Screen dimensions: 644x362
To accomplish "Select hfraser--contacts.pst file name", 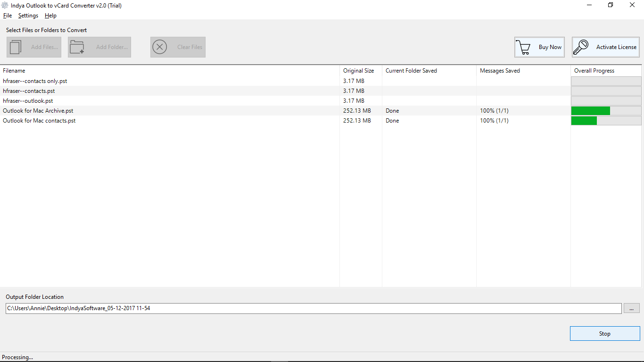I will point(29,91).
